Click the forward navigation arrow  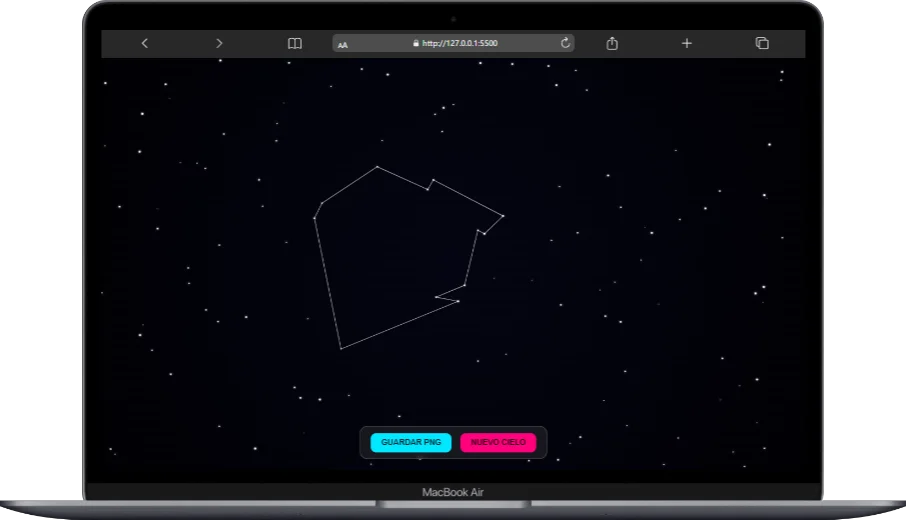tap(219, 43)
